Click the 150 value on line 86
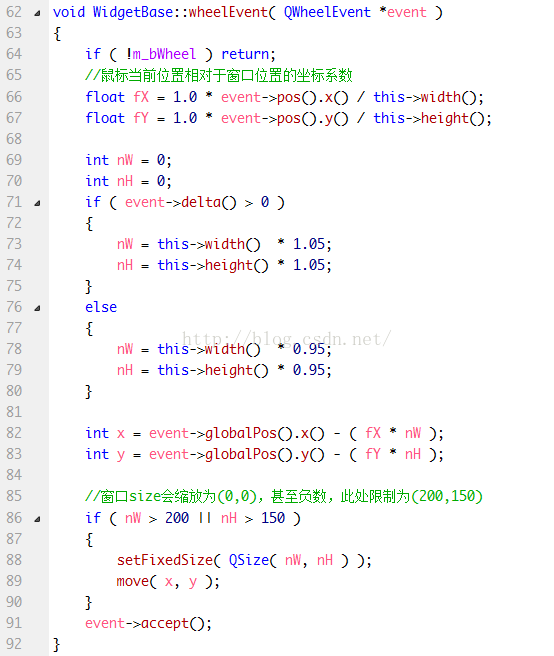Viewport: 554px width, 656px height. pos(273,518)
